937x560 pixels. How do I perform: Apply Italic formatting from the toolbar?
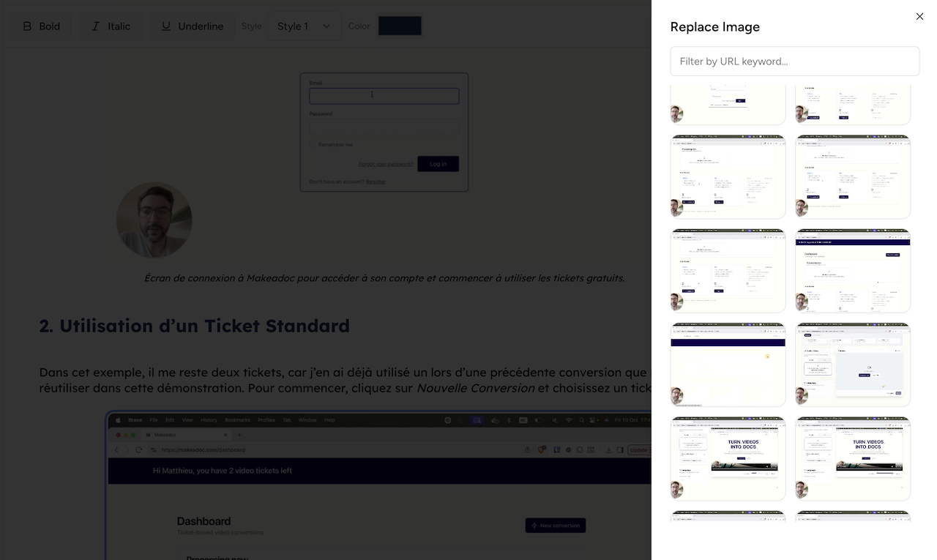[111, 26]
